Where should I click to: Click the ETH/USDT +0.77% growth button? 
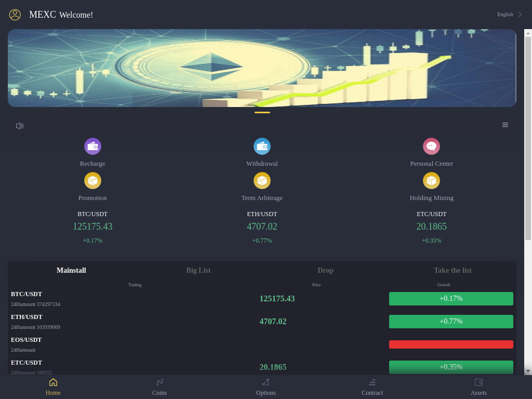tap(451, 322)
